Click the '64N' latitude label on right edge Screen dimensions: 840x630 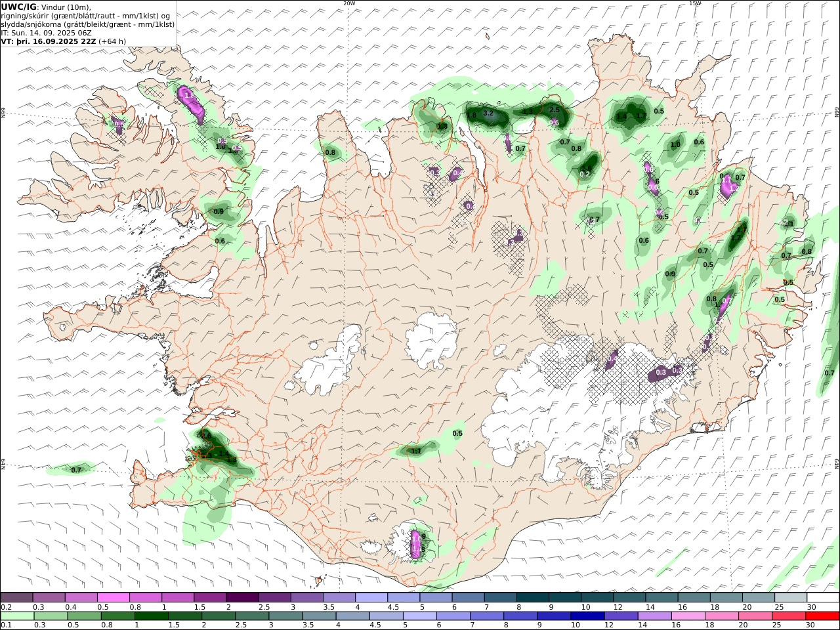click(x=837, y=463)
